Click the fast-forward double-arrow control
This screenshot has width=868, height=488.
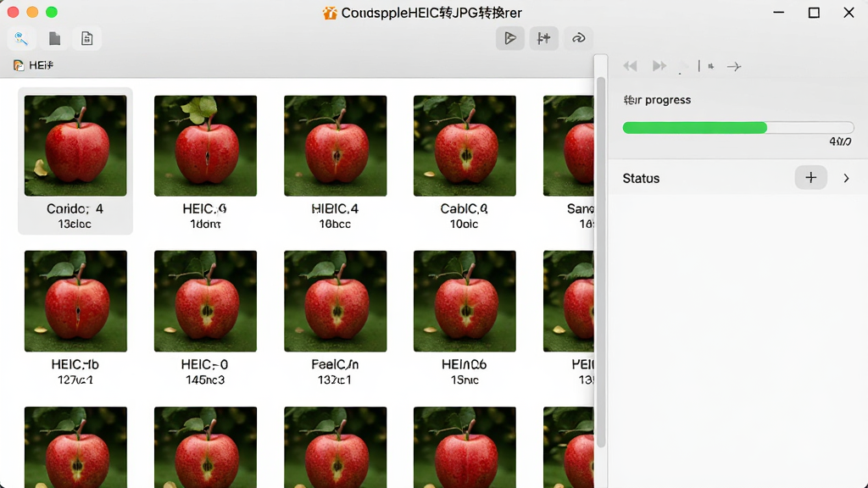[x=659, y=66]
